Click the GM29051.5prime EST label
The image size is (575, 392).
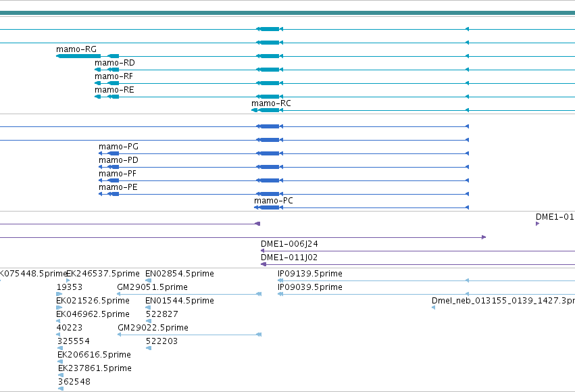click(152, 287)
